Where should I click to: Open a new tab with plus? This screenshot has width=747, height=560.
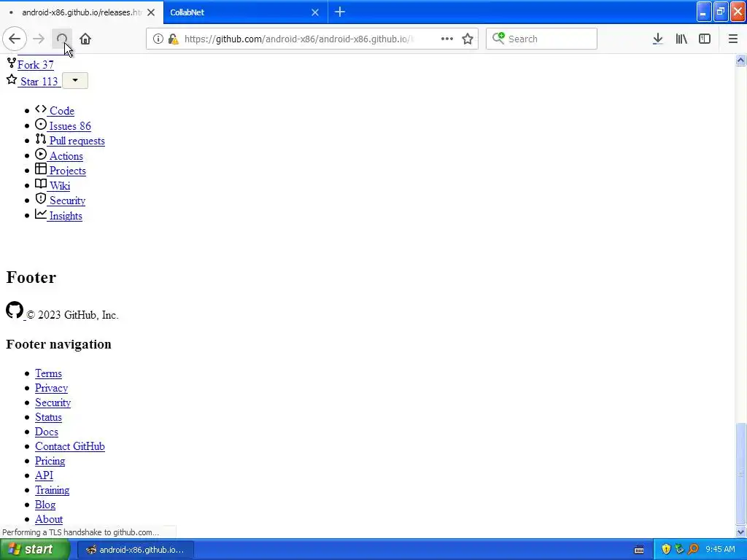pyautogui.click(x=340, y=12)
